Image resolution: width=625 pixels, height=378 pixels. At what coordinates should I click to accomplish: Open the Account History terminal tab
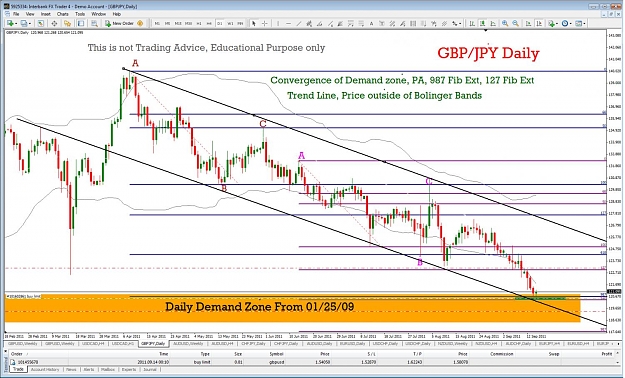point(45,370)
